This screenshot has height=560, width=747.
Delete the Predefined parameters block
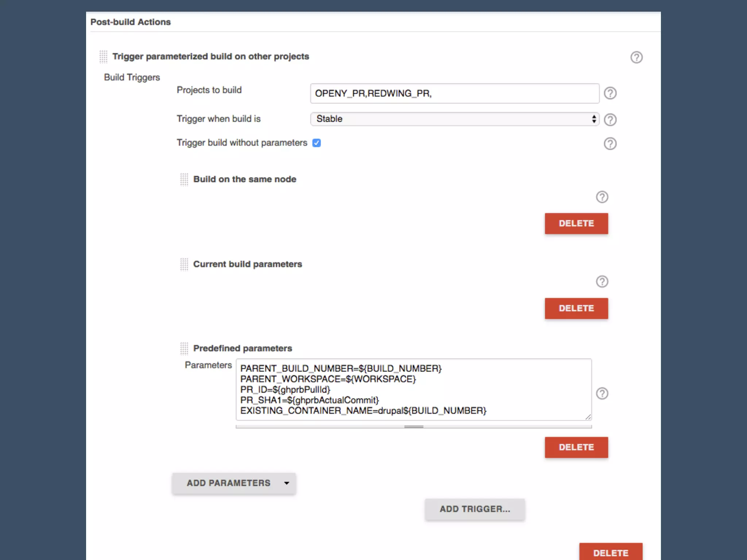pos(576,447)
